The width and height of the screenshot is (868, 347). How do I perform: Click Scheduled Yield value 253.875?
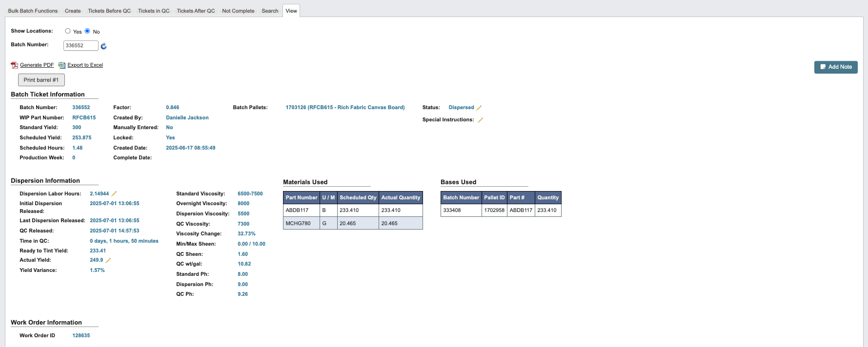click(x=81, y=138)
